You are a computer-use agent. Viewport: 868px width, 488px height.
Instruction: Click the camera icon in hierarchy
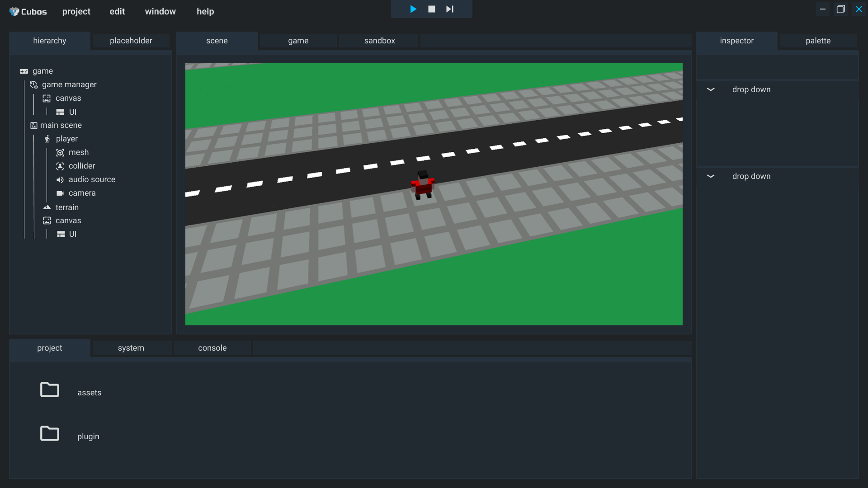click(60, 193)
